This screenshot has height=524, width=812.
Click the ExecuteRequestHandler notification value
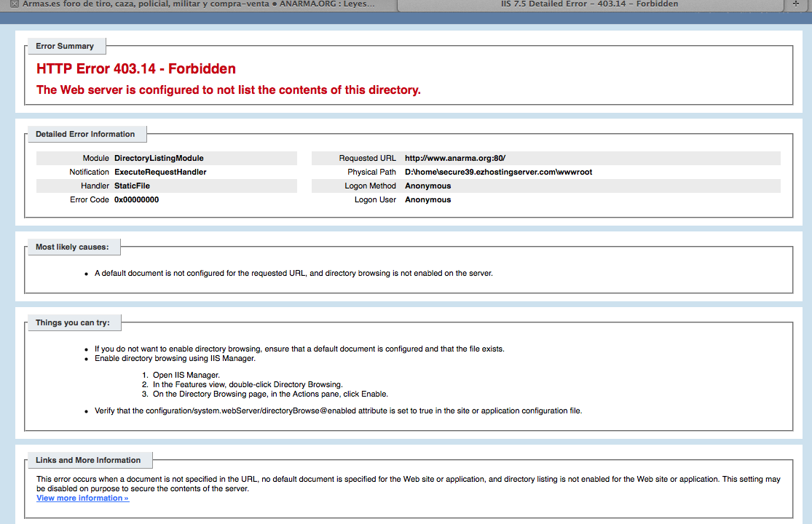160,172
